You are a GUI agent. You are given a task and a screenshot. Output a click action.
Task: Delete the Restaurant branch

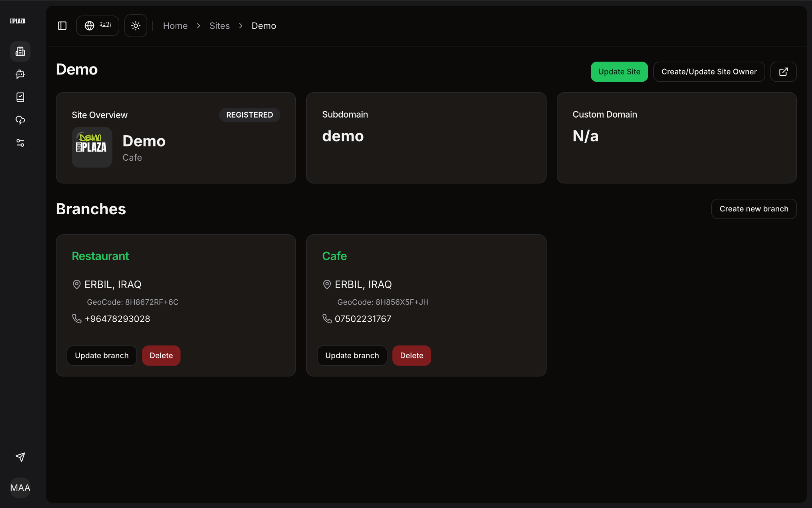click(x=161, y=356)
